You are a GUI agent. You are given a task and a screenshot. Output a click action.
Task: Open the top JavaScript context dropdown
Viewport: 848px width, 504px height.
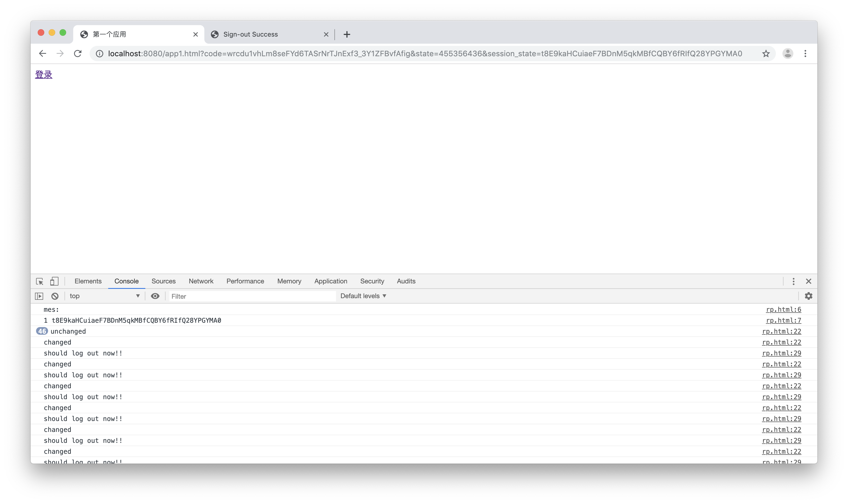point(104,296)
